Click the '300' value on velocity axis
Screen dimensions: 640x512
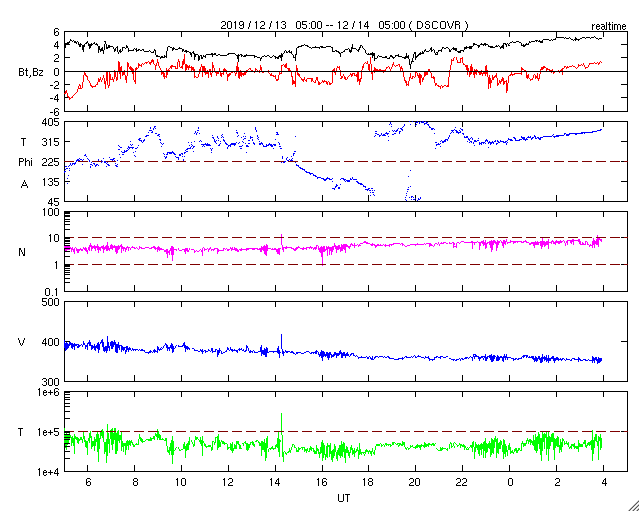point(52,382)
